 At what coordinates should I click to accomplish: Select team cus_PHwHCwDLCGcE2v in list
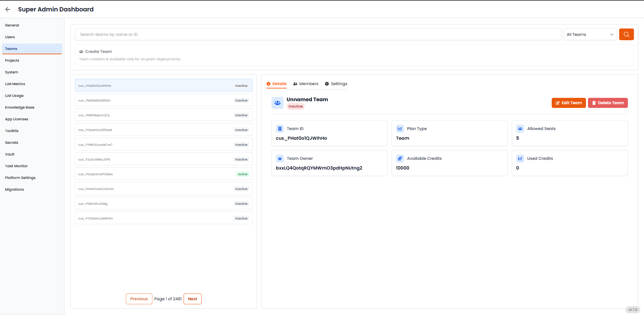164,189
